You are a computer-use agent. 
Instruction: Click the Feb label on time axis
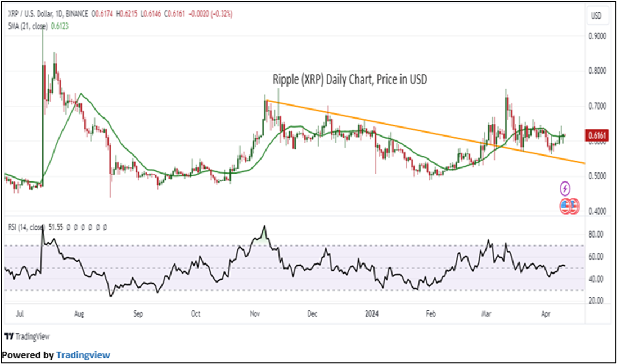[431, 314]
